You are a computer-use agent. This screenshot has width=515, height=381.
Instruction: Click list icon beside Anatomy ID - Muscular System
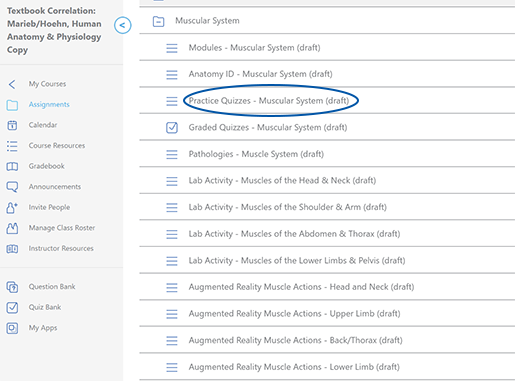(172, 75)
